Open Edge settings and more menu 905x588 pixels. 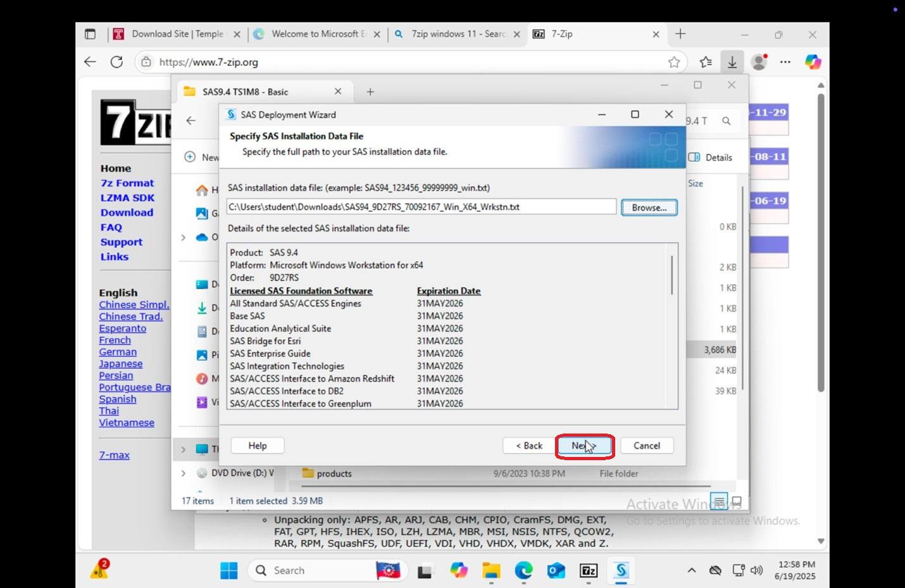click(785, 62)
